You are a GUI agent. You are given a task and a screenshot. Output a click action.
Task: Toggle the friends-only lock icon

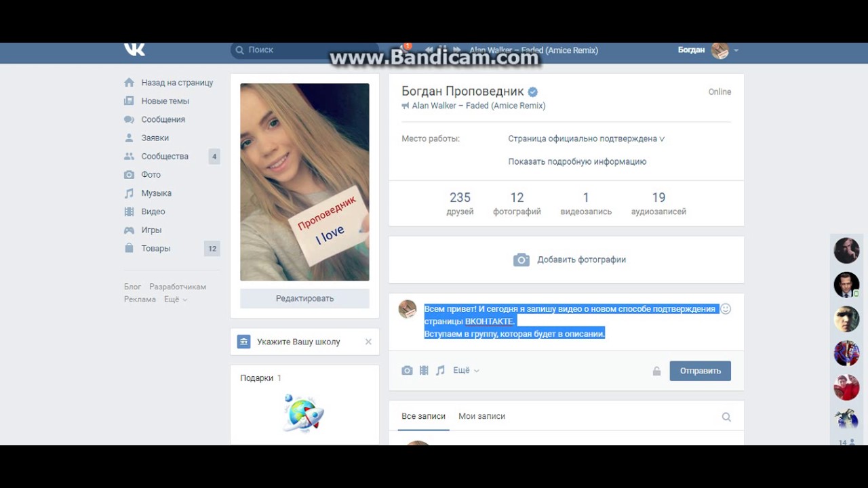click(656, 371)
